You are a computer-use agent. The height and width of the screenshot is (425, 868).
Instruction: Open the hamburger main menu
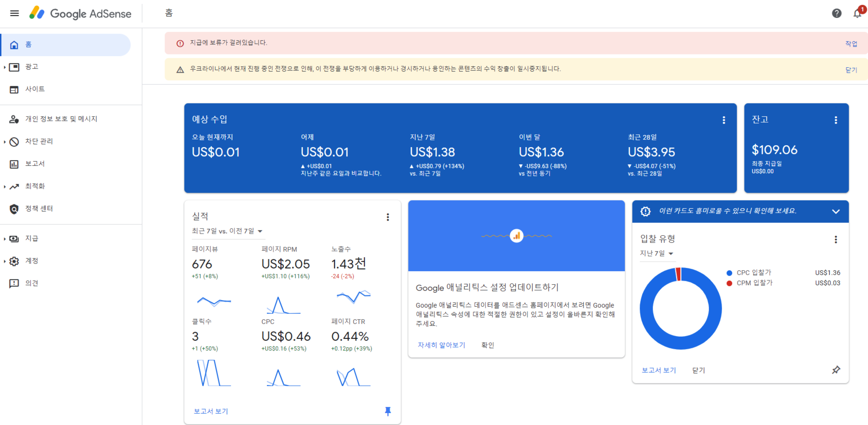point(14,13)
